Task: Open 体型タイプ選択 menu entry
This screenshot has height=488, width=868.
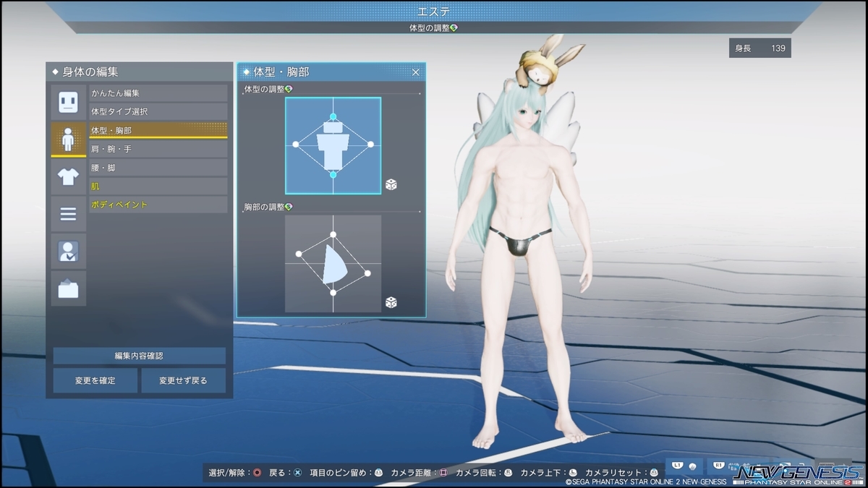Action: tap(158, 112)
